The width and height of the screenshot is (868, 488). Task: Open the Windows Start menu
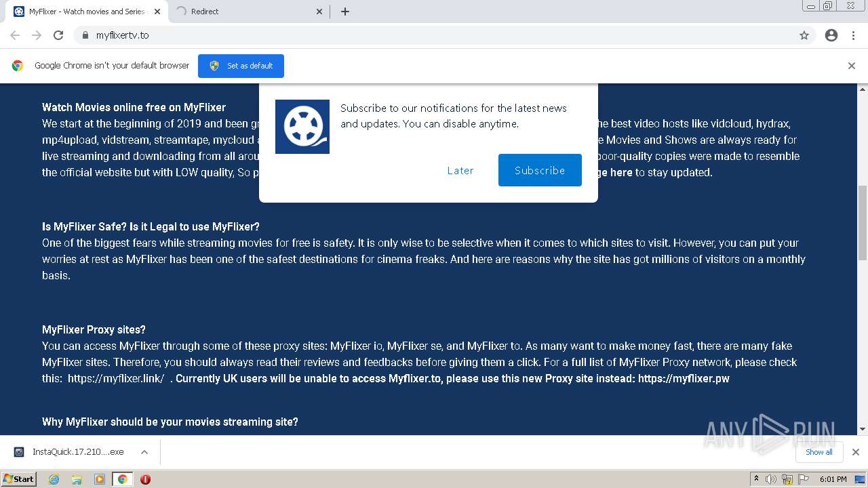tap(19, 479)
